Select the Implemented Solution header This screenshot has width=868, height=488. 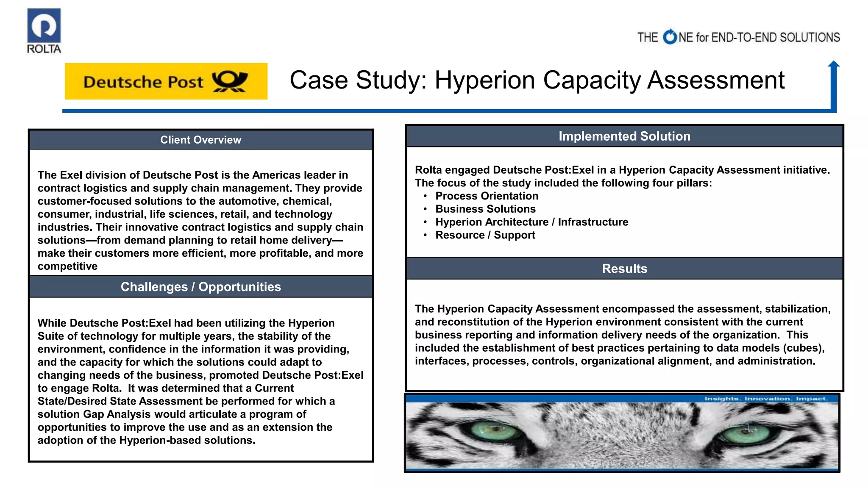click(624, 136)
